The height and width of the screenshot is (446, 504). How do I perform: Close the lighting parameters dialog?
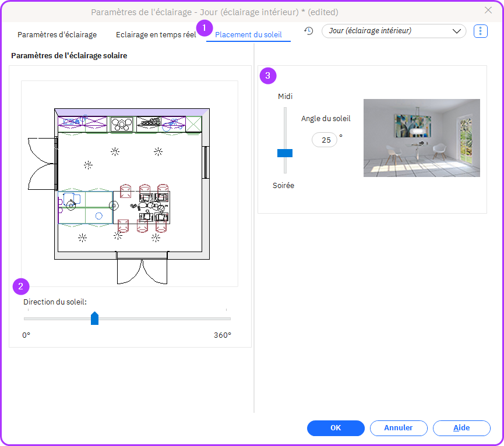[x=488, y=10]
